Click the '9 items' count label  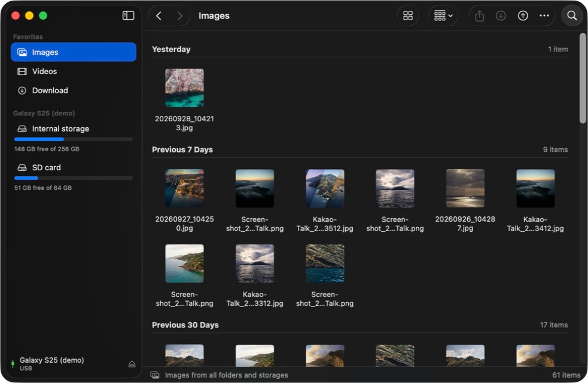point(555,149)
